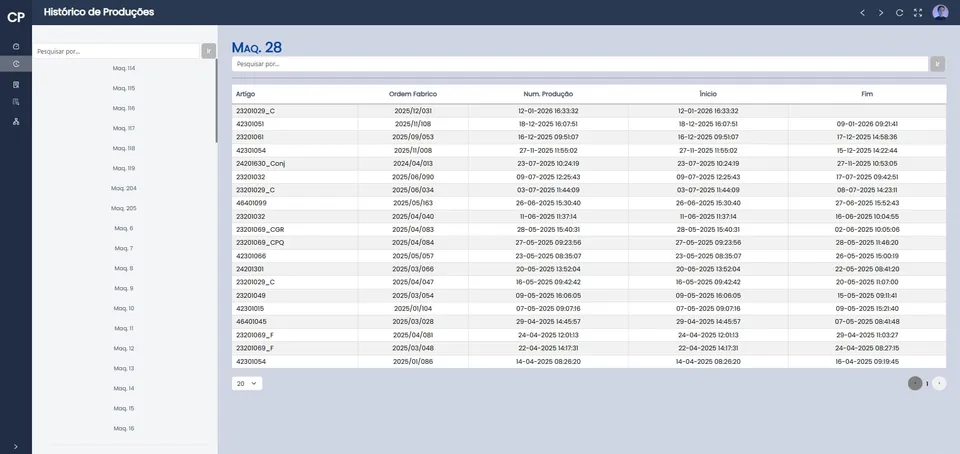Select Maq. 117 in machine list
960x454 pixels.
click(x=124, y=128)
